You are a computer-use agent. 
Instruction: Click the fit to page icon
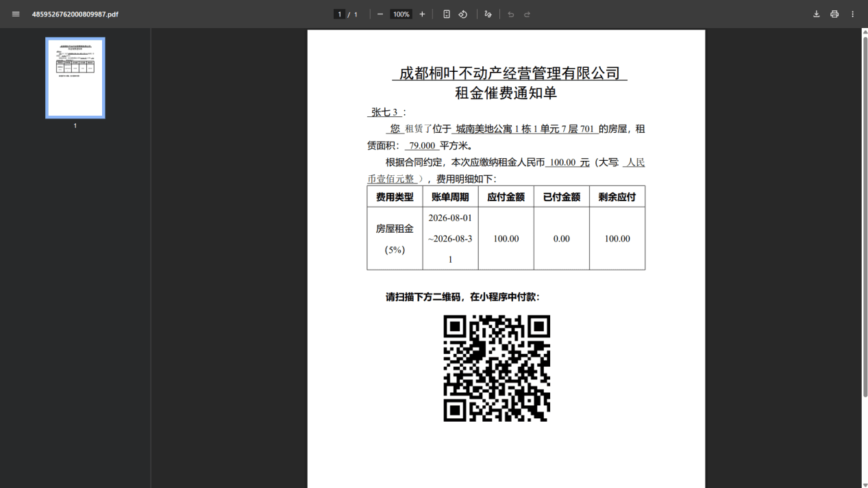pos(446,14)
